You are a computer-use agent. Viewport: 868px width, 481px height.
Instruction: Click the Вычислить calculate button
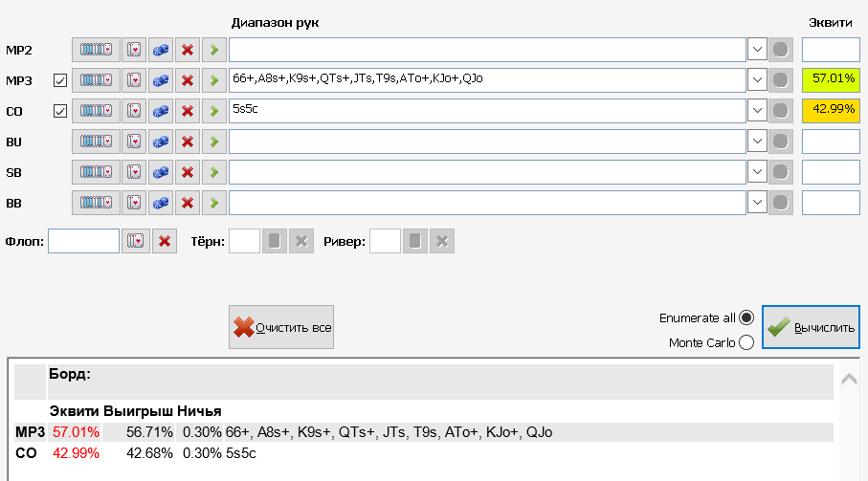pos(811,327)
